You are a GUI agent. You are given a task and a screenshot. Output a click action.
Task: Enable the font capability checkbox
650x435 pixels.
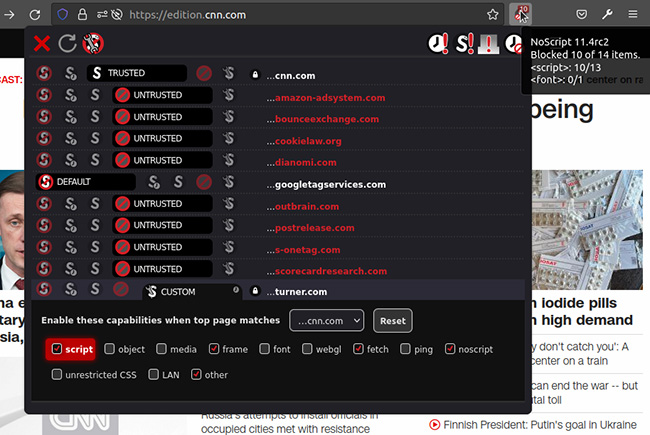(264, 349)
